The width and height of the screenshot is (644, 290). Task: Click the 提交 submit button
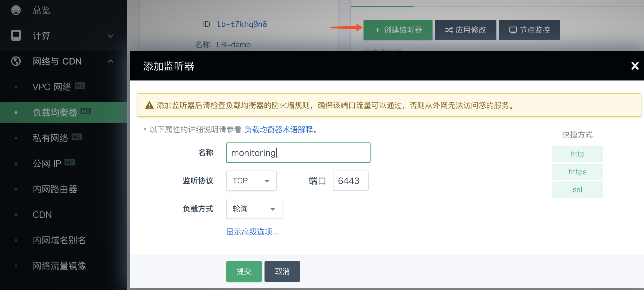point(244,271)
